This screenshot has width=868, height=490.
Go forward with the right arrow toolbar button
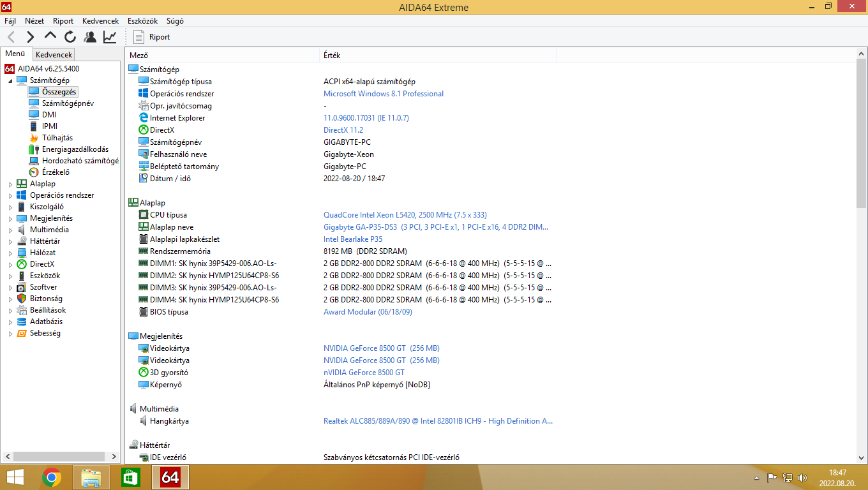31,37
